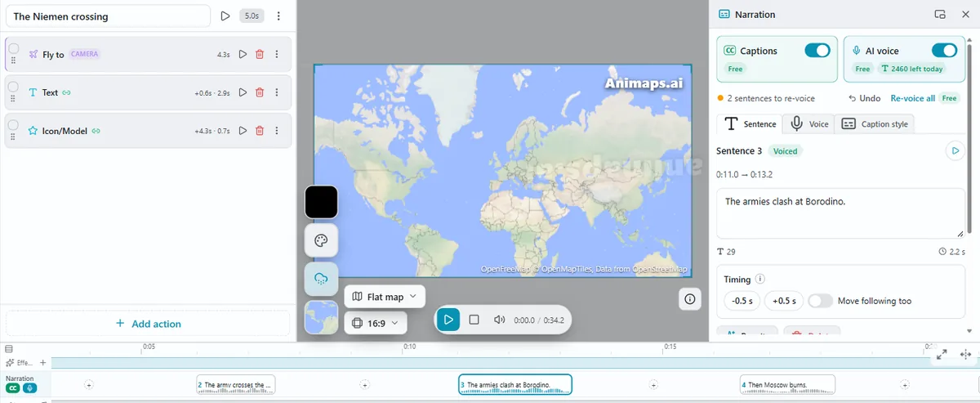Play the Sentence 3 voice preview

pos(954,150)
